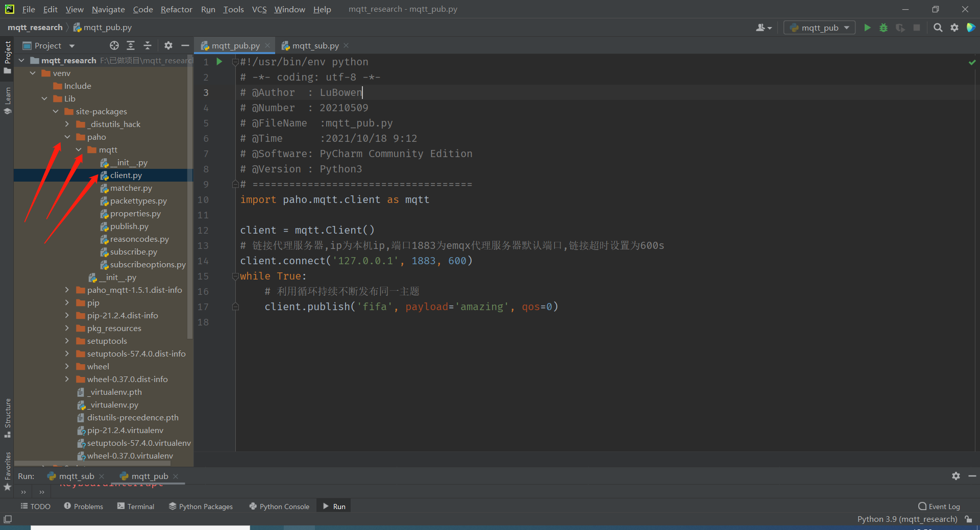Open the Favorites side tab
Viewport: 980px width, 530px height.
pos(7,472)
